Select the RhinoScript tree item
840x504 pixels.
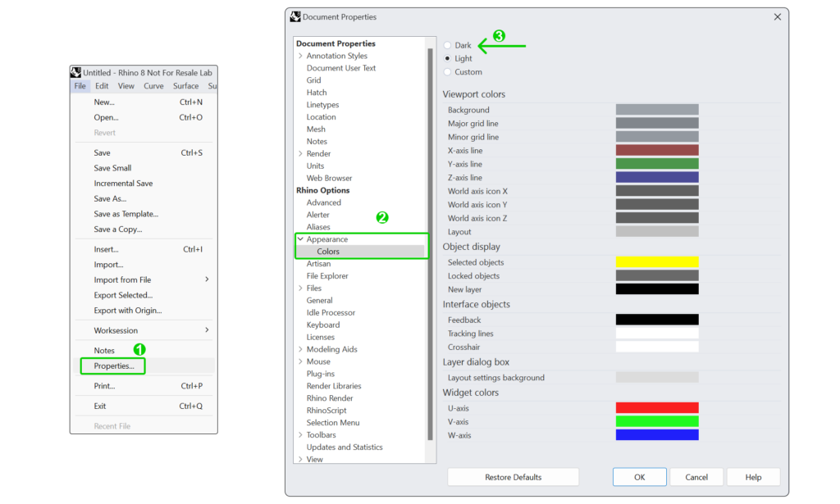click(x=326, y=411)
